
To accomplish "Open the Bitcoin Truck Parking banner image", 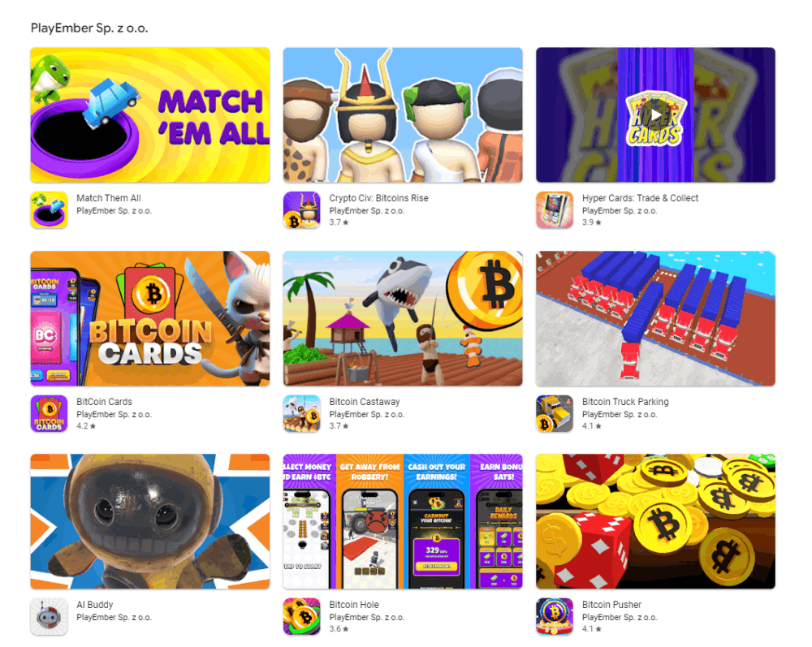I will click(x=655, y=318).
